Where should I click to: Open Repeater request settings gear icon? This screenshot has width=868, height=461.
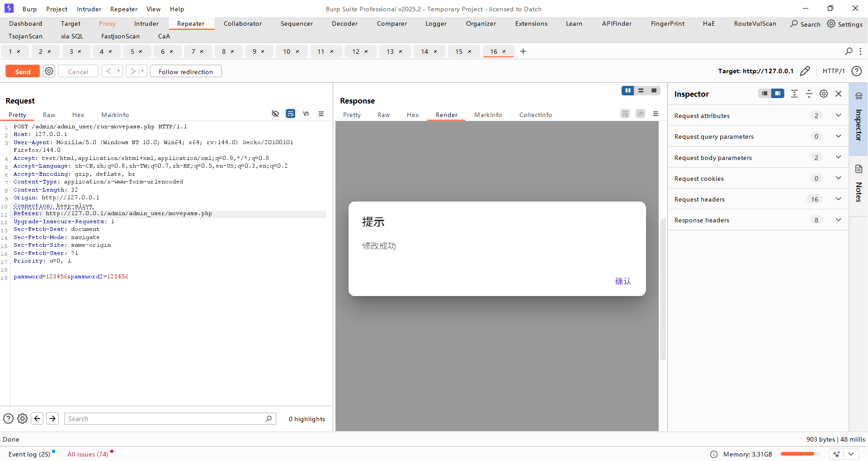click(49, 71)
